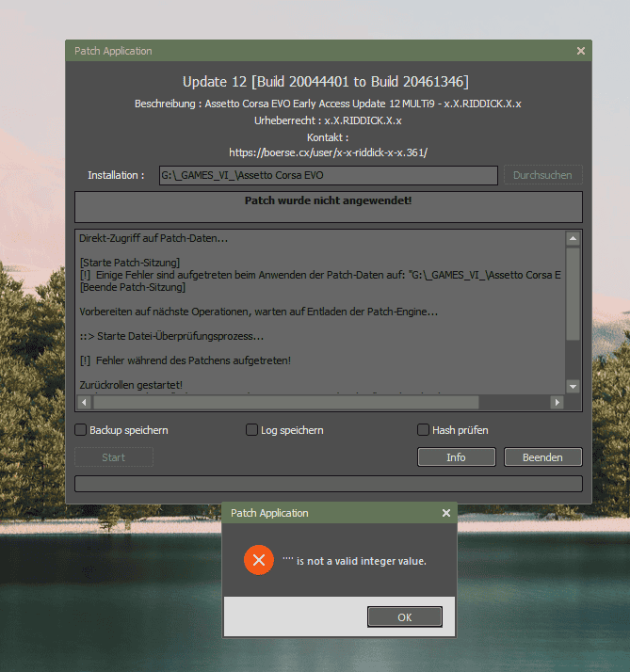Confirm the error with the OK button
The image size is (630, 672).
404,617
